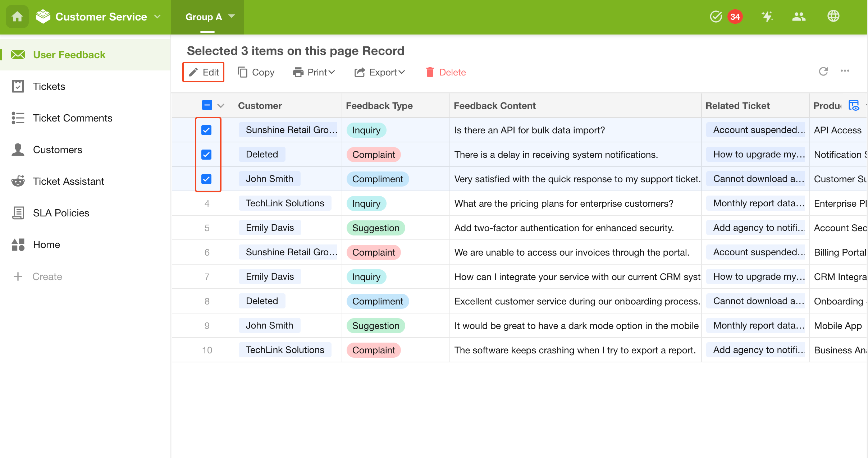Click 'Excellent customer service during our onboarding process.'
This screenshot has width=868, height=458.
coord(577,301)
